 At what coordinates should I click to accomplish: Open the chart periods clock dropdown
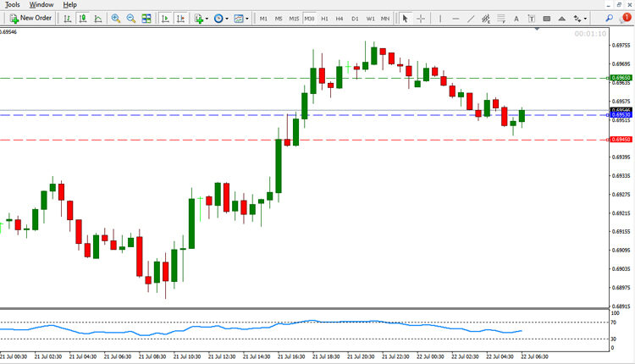point(221,19)
